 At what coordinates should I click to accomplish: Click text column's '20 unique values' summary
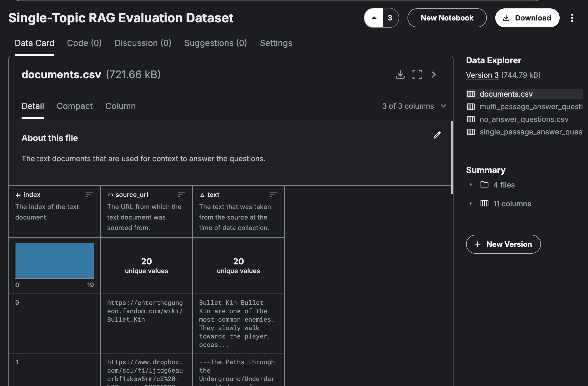pyautogui.click(x=239, y=266)
